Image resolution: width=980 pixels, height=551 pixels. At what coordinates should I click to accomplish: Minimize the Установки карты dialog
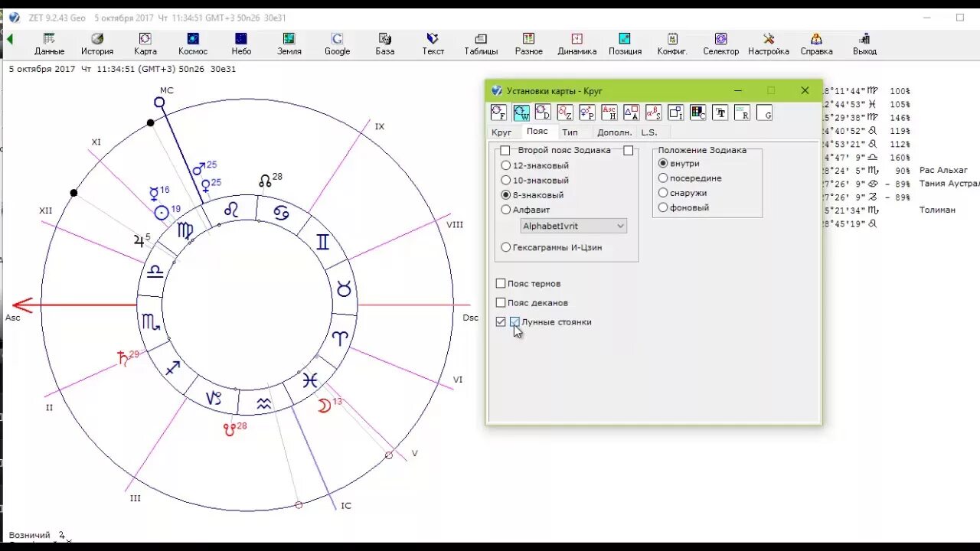pos(738,90)
